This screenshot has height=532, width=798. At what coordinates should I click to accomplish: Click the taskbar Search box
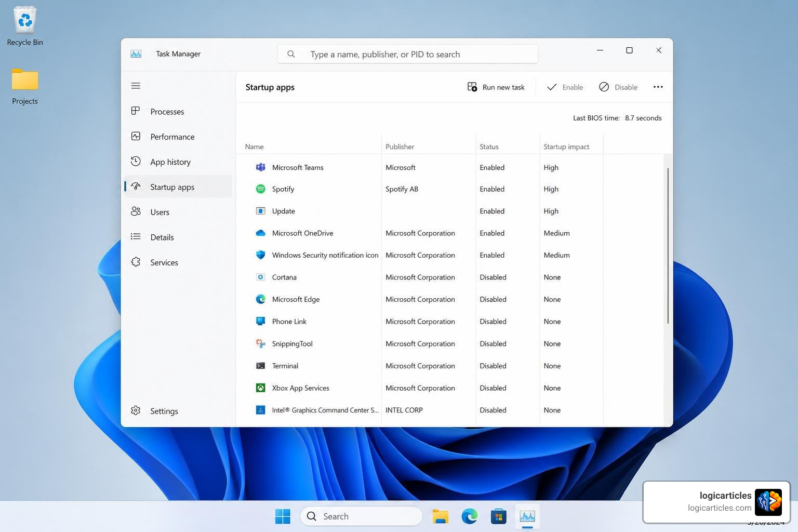point(361,516)
